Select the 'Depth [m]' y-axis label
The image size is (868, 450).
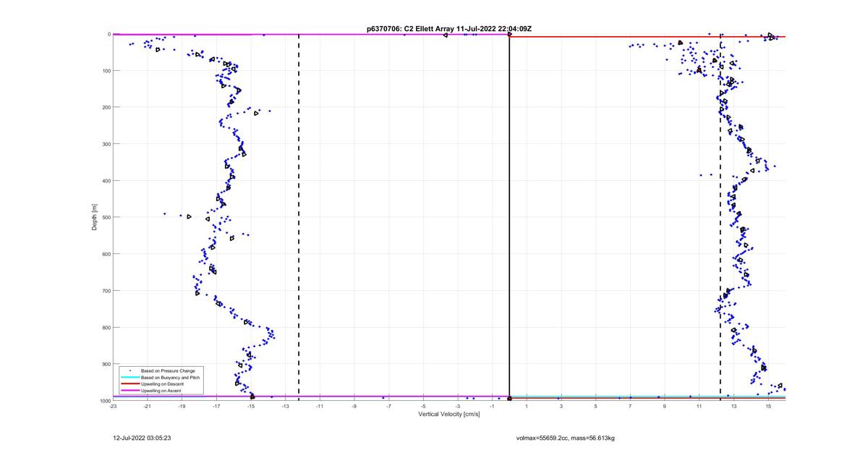click(94, 217)
